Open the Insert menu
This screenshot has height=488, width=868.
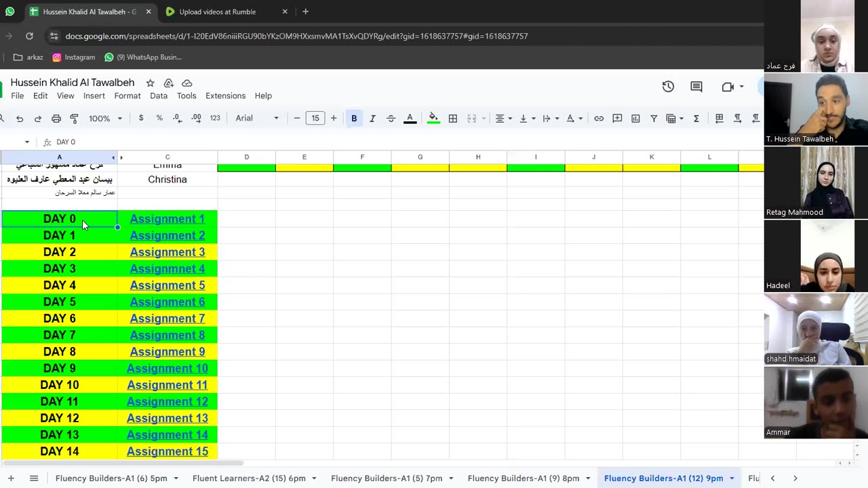[x=94, y=96]
